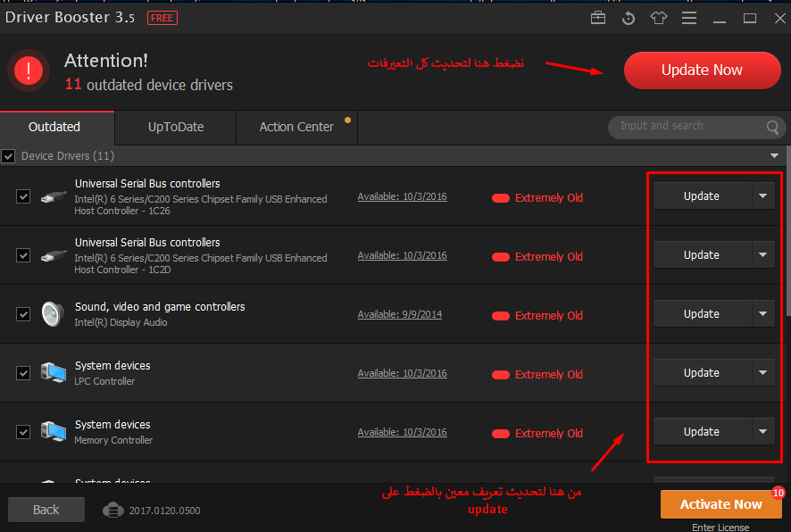Toggle the Memory Controller checkbox
Screen dimensions: 791x532
click(x=23, y=432)
